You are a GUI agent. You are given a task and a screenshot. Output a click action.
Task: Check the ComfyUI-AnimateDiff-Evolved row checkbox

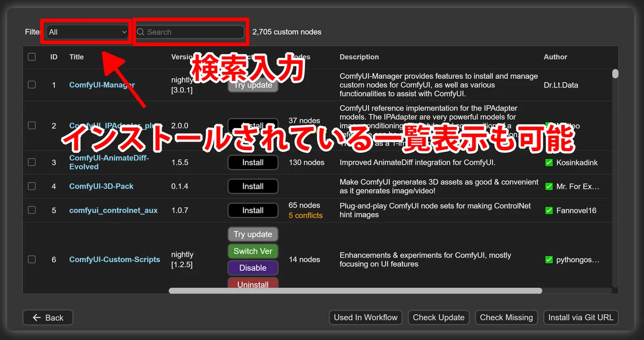(x=32, y=162)
